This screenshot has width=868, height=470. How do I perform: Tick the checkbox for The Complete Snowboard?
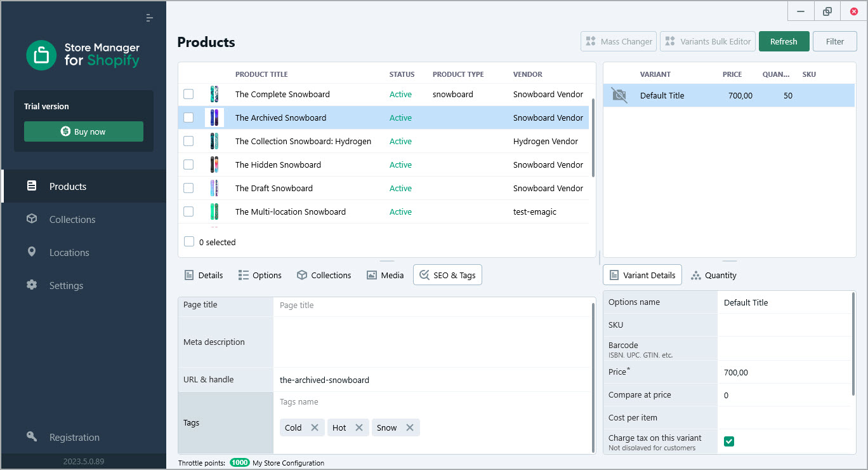point(188,94)
